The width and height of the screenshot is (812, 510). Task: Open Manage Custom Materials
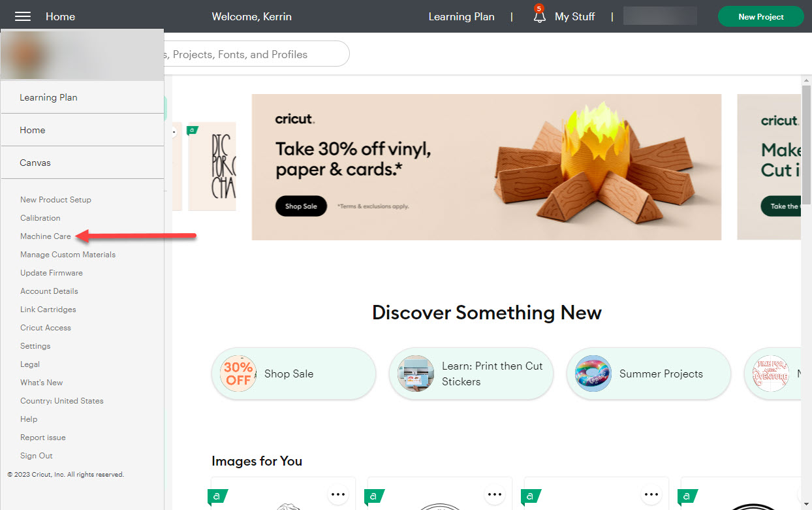(x=67, y=255)
